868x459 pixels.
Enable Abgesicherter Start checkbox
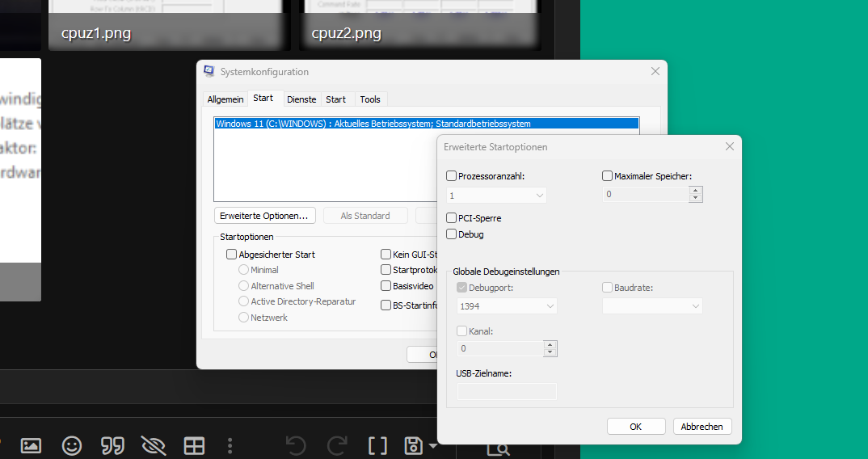pos(231,255)
